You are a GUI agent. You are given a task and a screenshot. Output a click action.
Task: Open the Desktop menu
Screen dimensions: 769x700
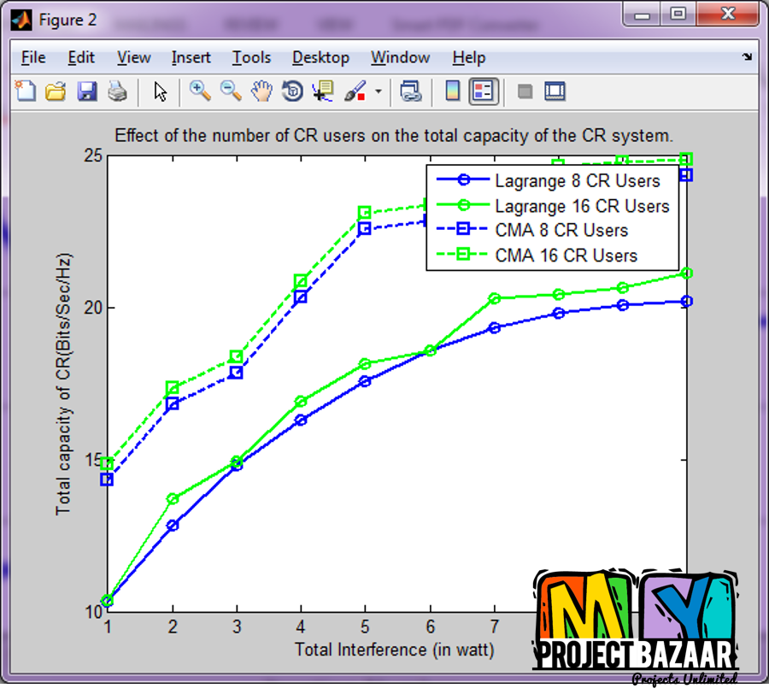coord(320,57)
